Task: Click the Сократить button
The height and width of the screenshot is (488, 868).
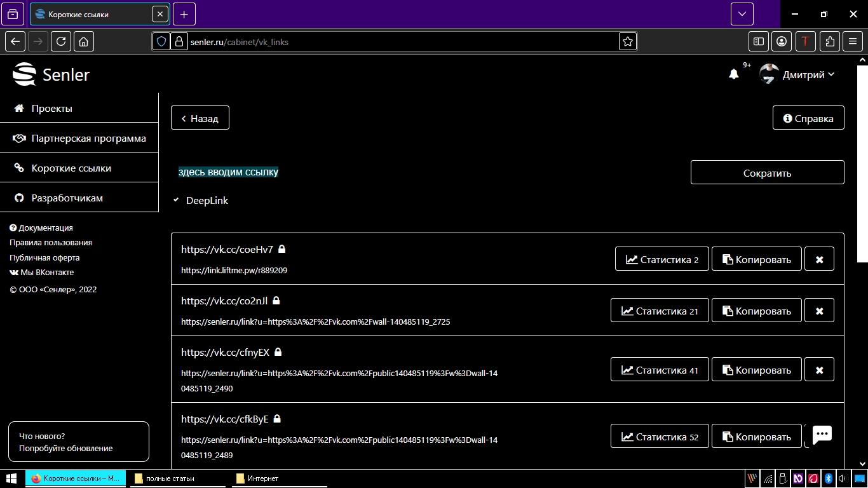Action: point(767,173)
